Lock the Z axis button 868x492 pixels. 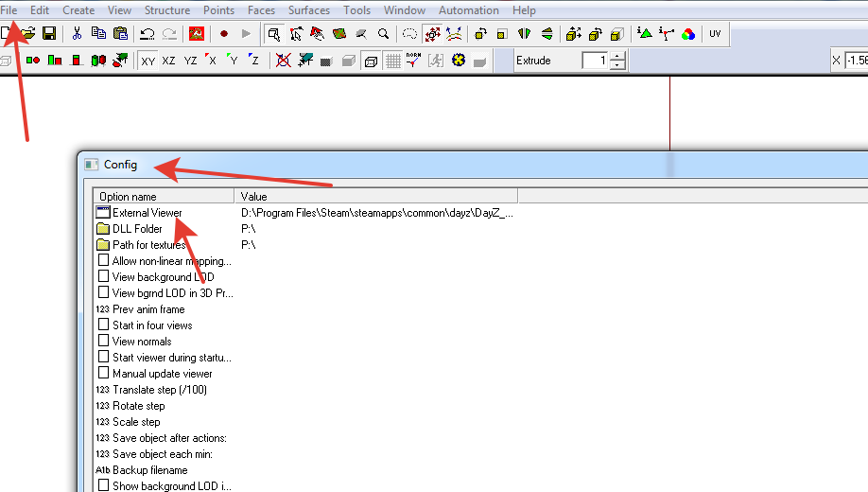point(254,61)
